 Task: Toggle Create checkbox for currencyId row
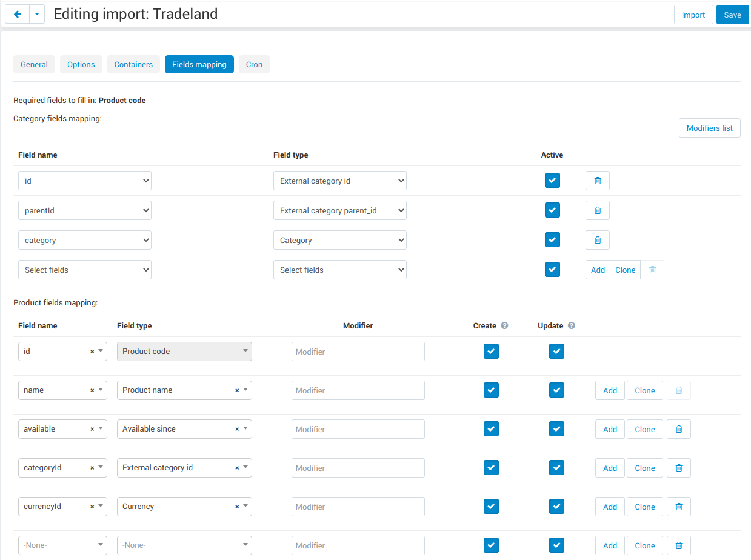tap(491, 507)
